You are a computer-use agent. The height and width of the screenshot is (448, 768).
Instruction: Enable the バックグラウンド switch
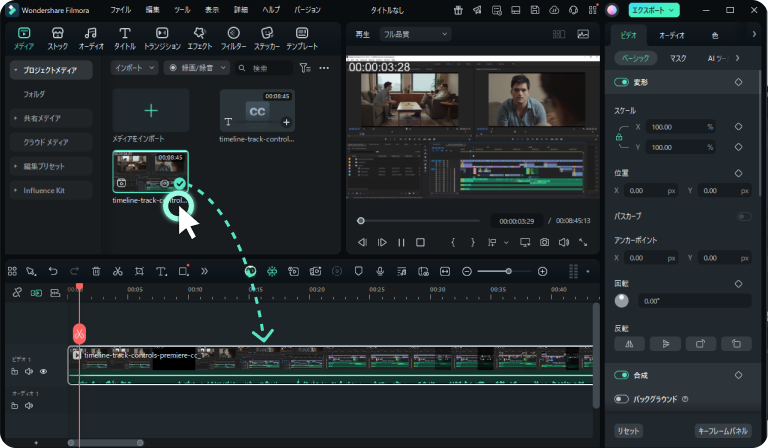pyautogui.click(x=622, y=399)
